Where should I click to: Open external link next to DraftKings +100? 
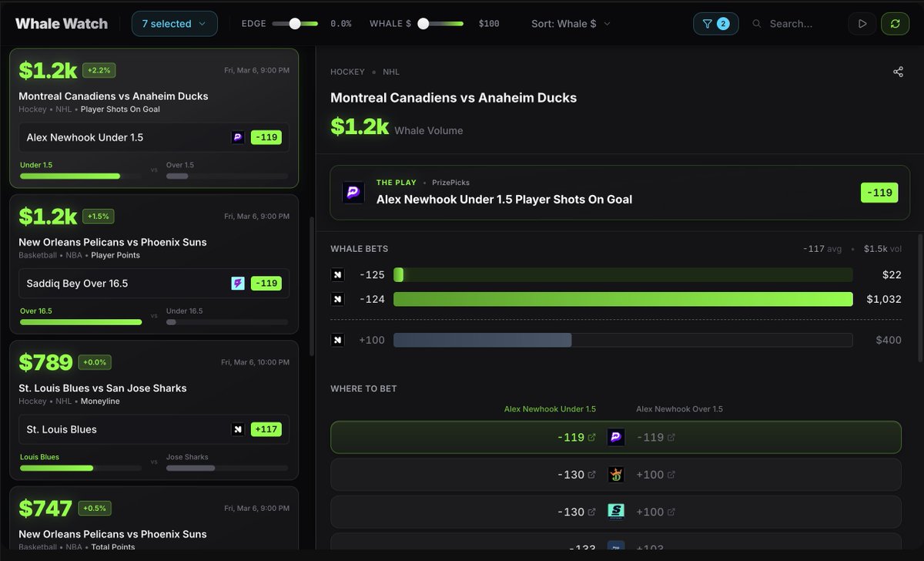tap(671, 475)
